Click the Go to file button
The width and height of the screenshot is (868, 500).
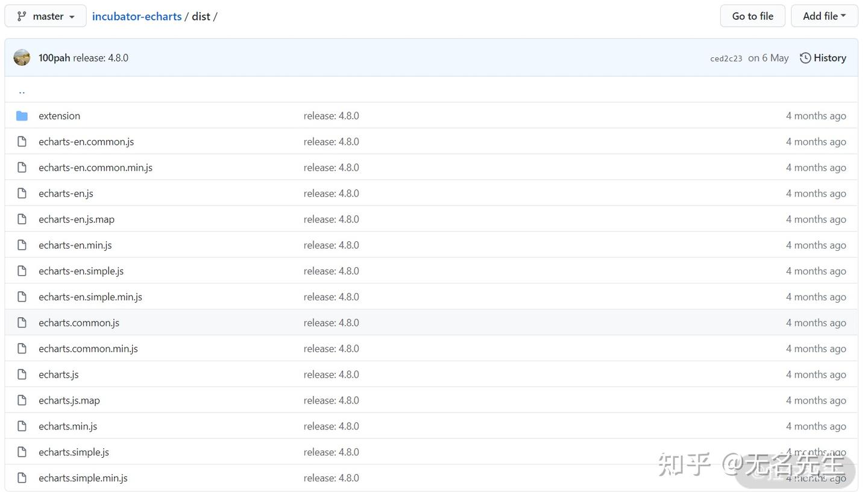point(752,16)
